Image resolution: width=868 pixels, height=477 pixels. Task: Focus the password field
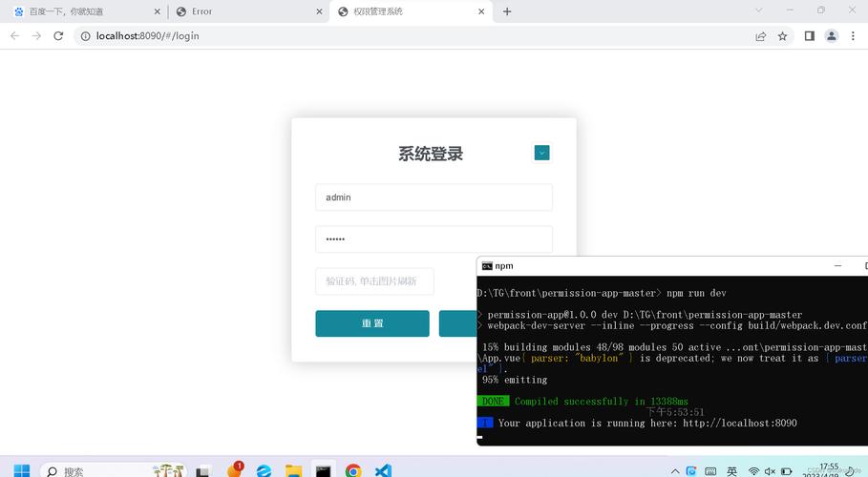point(434,239)
